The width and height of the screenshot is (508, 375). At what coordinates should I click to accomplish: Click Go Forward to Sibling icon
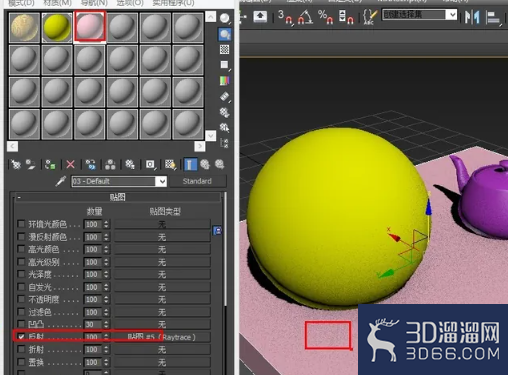220,164
